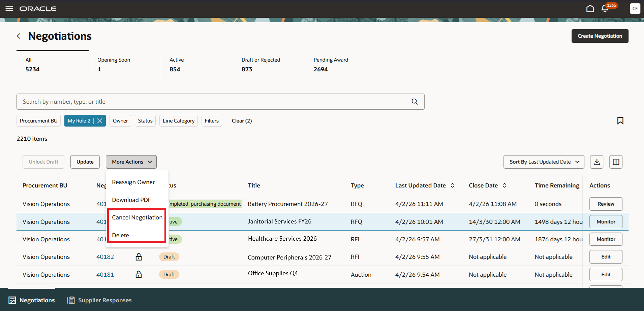
Task: Toggle ascending sort on Close Date column
Action: tap(504, 185)
